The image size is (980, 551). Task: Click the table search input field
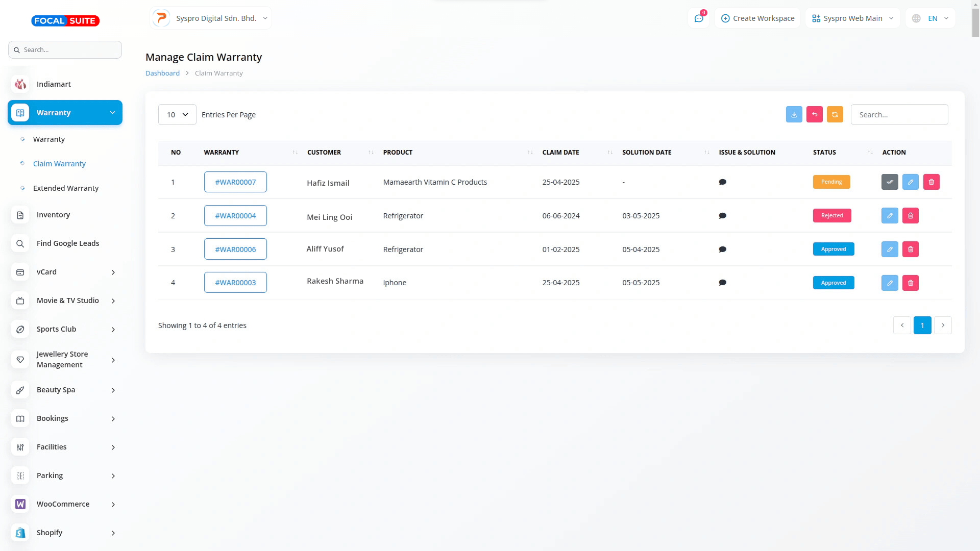[x=899, y=115]
